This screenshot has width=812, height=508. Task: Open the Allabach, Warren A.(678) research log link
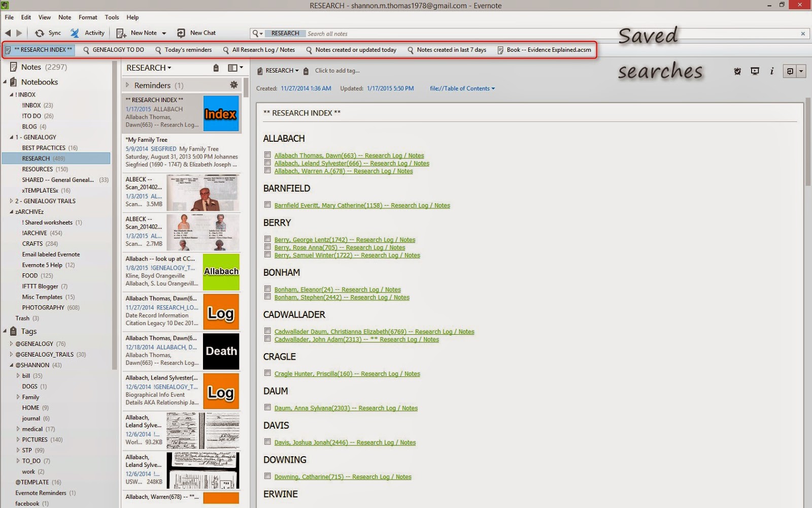[x=344, y=171]
